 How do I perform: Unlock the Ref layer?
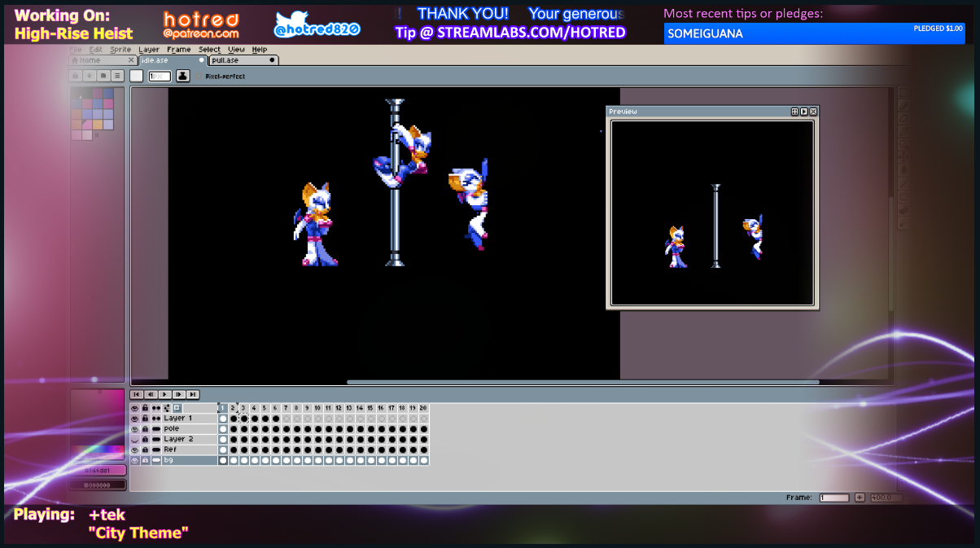coord(145,450)
